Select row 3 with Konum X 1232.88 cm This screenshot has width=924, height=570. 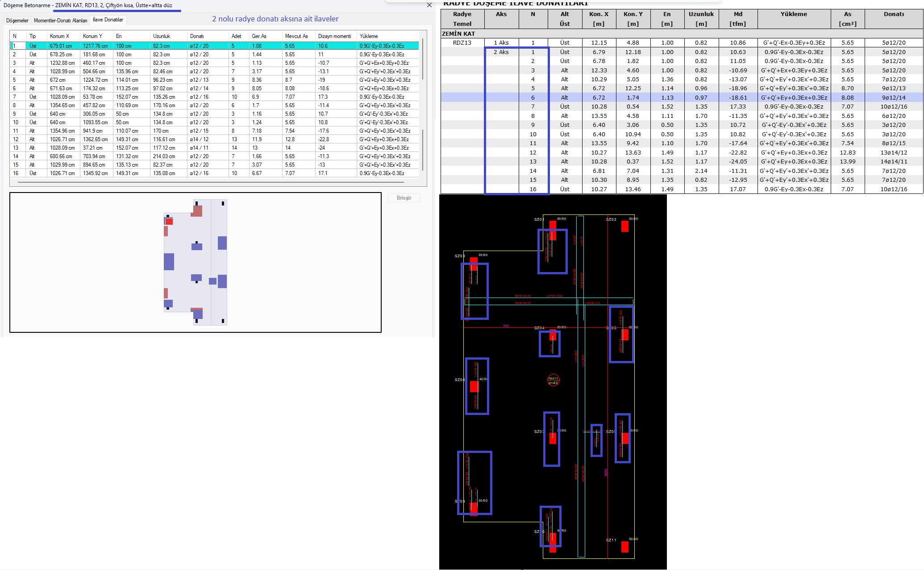click(214, 63)
